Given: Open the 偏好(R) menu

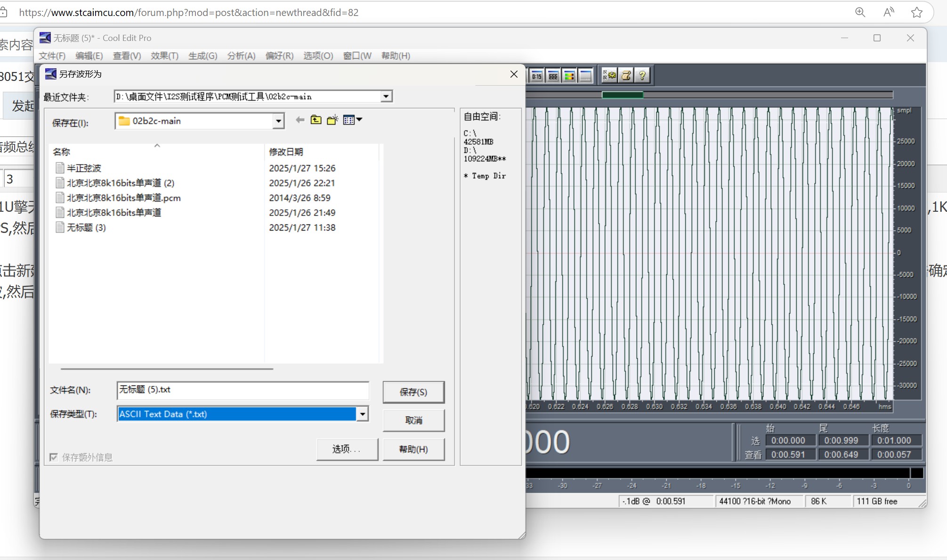Looking at the screenshot, I should pyautogui.click(x=279, y=56).
